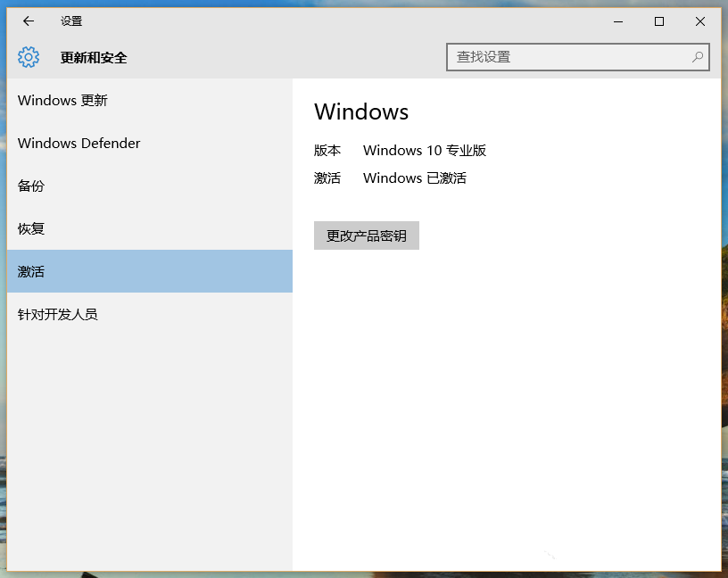Viewport: 728px width, 578px height.
Task: Select 恢复 in the sidebar
Action: 150,228
